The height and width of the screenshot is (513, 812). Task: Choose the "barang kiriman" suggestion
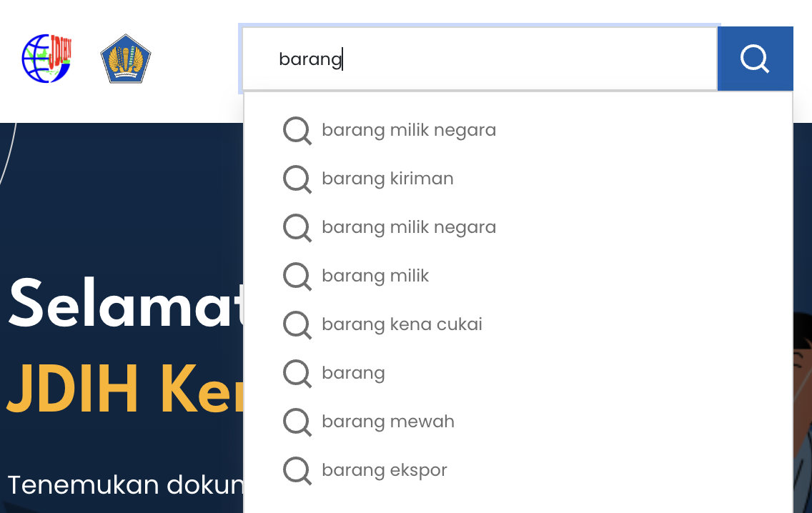coord(387,179)
